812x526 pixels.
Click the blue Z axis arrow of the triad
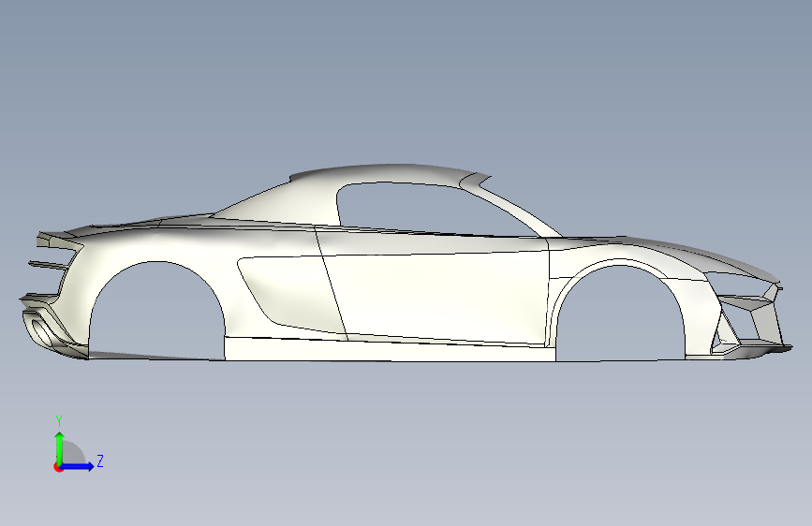pyautogui.click(x=78, y=466)
